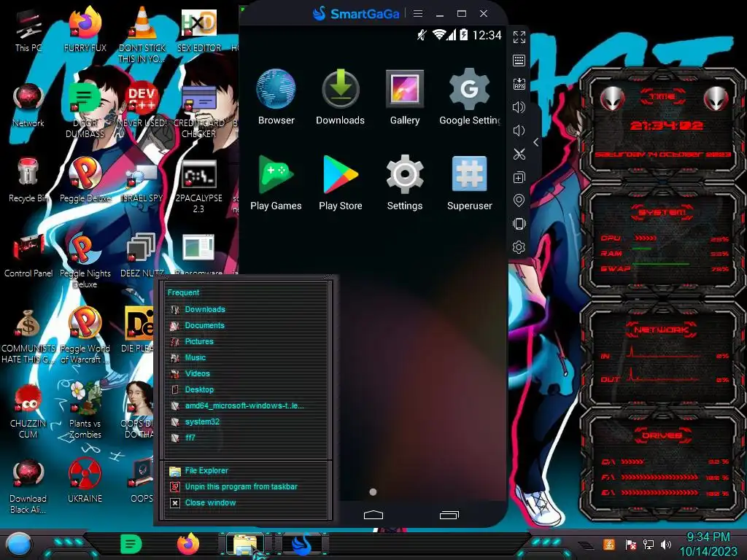Open SEX EDITOR HxD desktop shortcut
Viewport: 747px width, 560px height.
click(x=198, y=29)
